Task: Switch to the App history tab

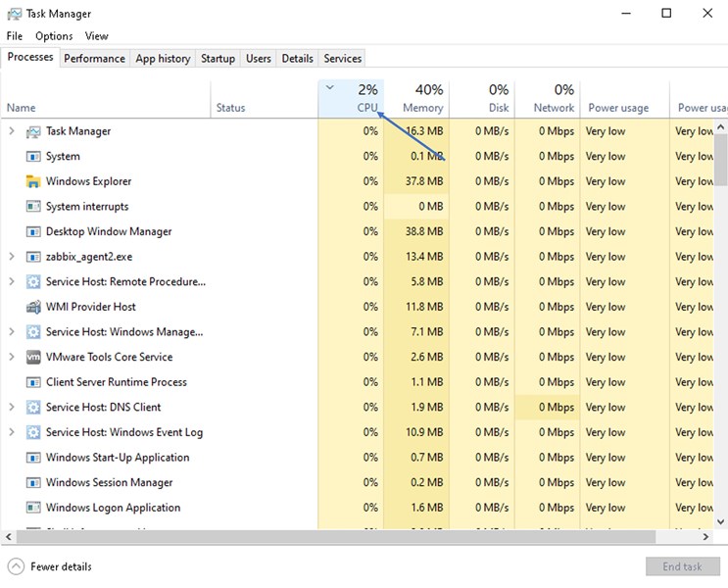Action: tap(163, 59)
